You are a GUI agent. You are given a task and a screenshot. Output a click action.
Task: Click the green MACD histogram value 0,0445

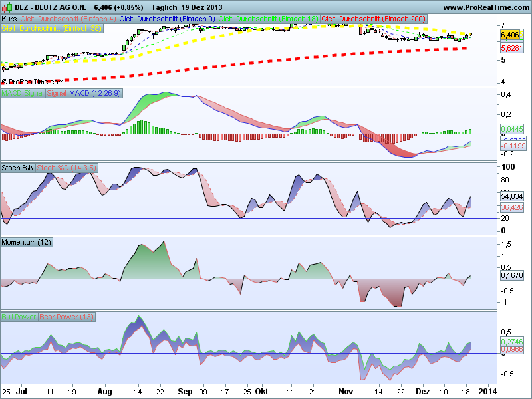coord(512,129)
